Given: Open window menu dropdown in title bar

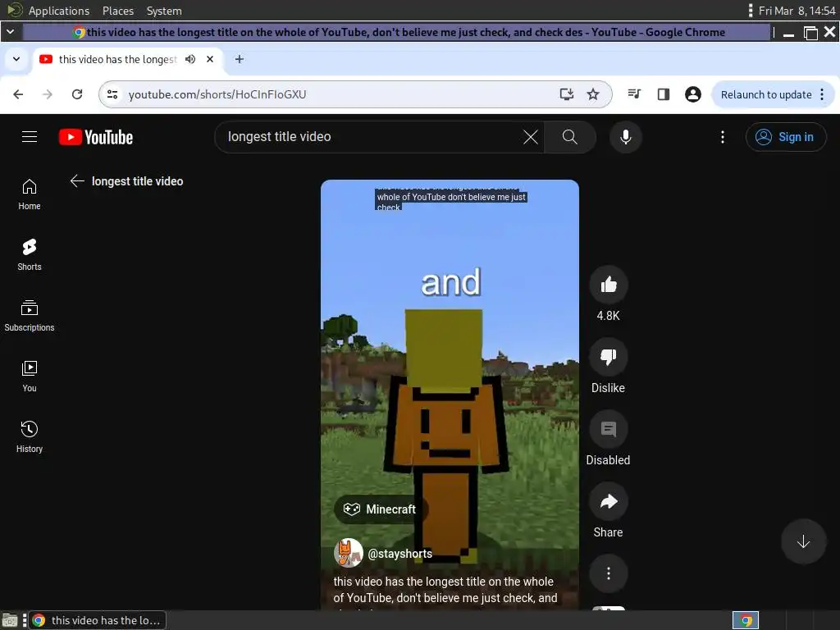Looking at the screenshot, I should click(x=10, y=32).
